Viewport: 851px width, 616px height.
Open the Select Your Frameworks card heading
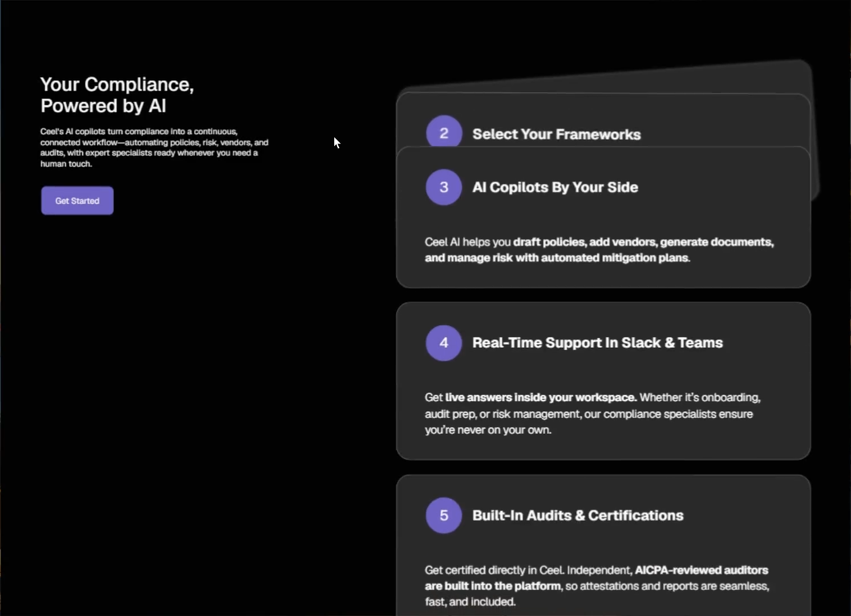click(x=557, y=135)
